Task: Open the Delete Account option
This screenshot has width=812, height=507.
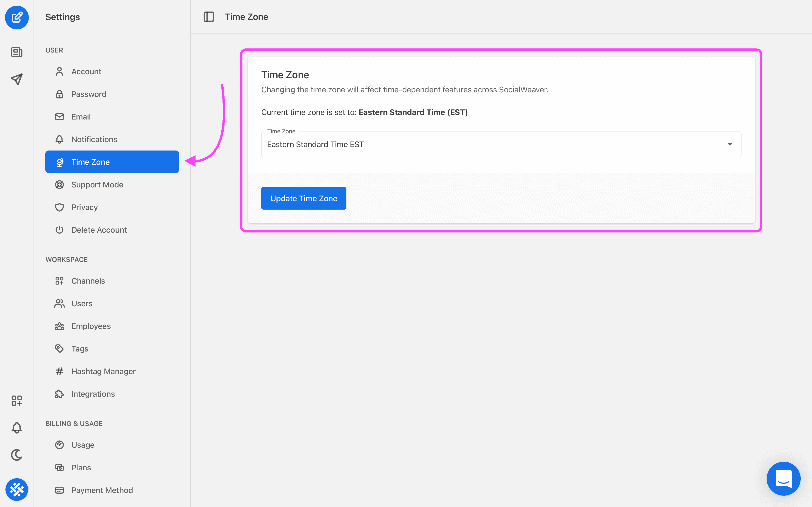Action: (x=99, y=230)
